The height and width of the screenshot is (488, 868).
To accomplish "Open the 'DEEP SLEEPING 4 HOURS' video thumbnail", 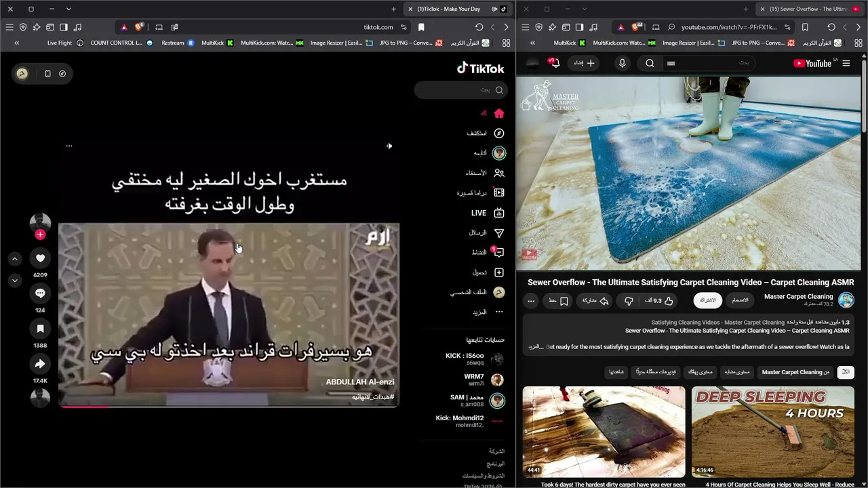I will click(x=772, y=431).
